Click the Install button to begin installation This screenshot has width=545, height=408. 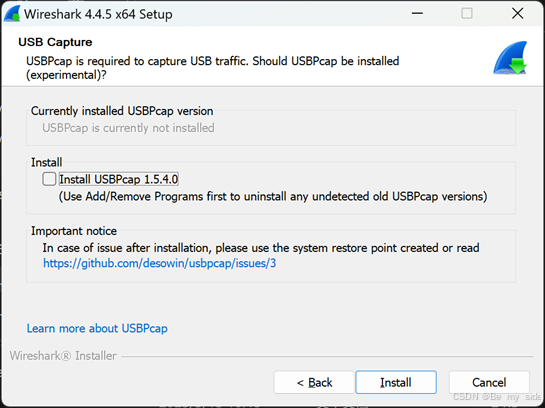pos(396,382)
